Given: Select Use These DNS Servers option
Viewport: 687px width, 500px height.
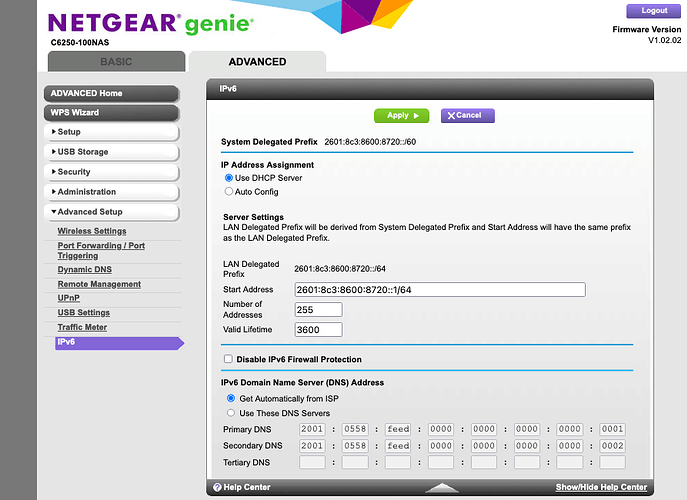Looking at the screenshot, I should [231, 413].
